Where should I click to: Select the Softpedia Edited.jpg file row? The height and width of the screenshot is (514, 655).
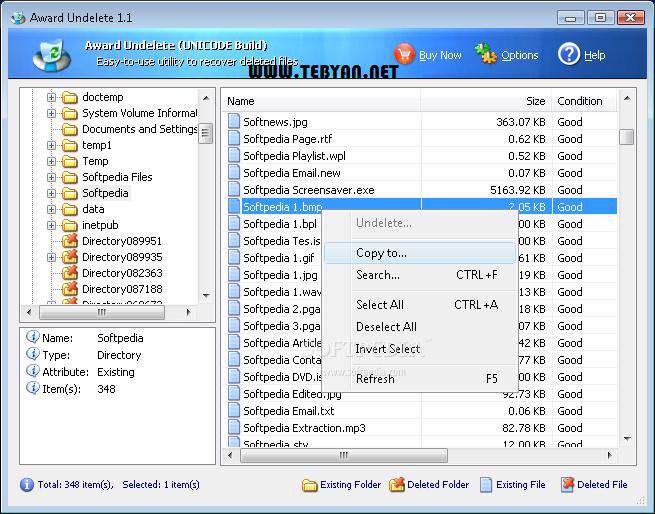420,394
